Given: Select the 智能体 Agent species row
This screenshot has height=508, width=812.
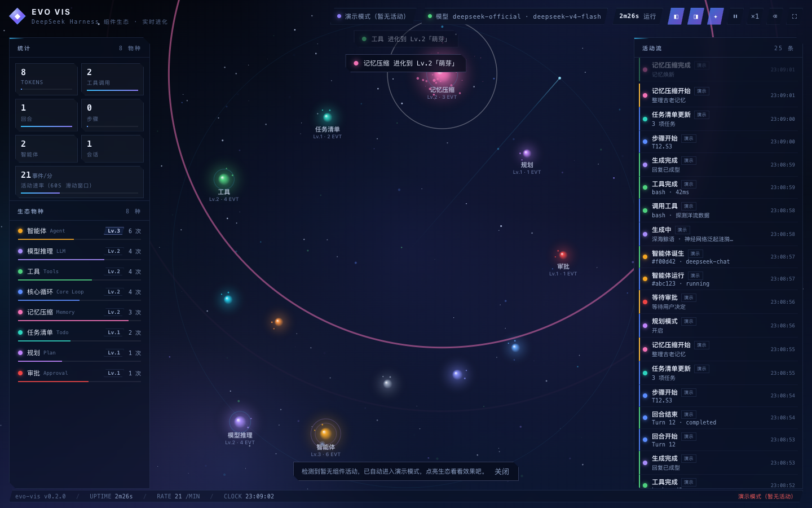Looking at the screenshot, I should coord(80,231).
